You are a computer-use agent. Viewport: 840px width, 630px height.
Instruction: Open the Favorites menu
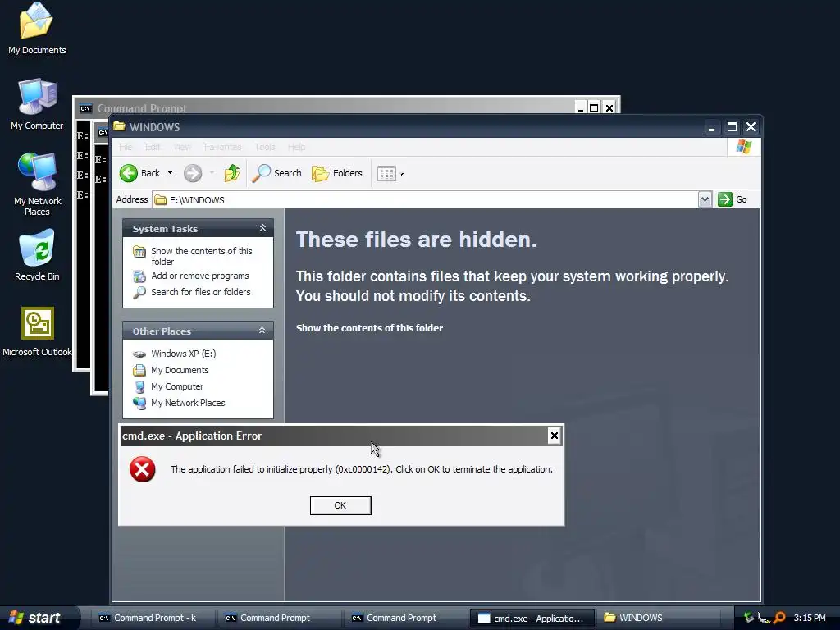222,147
